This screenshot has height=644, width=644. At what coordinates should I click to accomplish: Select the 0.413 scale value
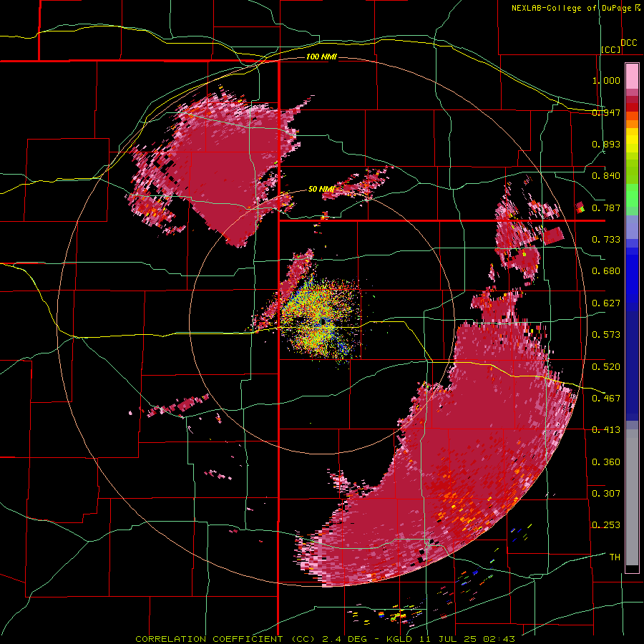[606, 430]
